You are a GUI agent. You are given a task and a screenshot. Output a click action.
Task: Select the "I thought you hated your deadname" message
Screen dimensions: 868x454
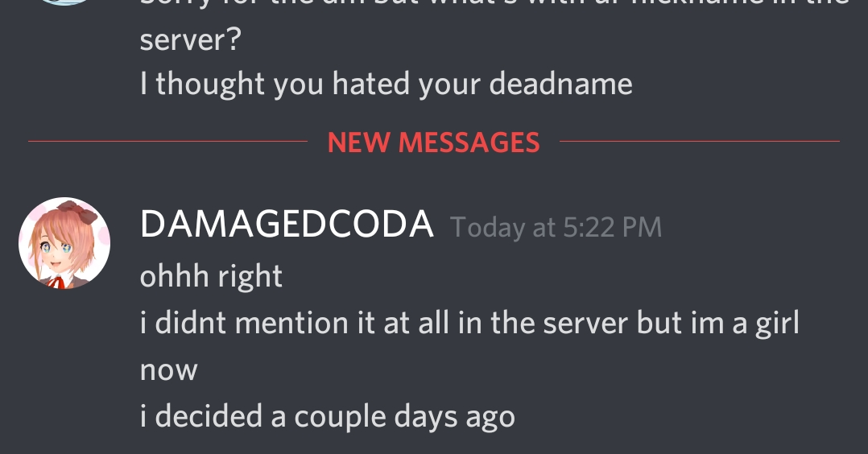[386, 85]
